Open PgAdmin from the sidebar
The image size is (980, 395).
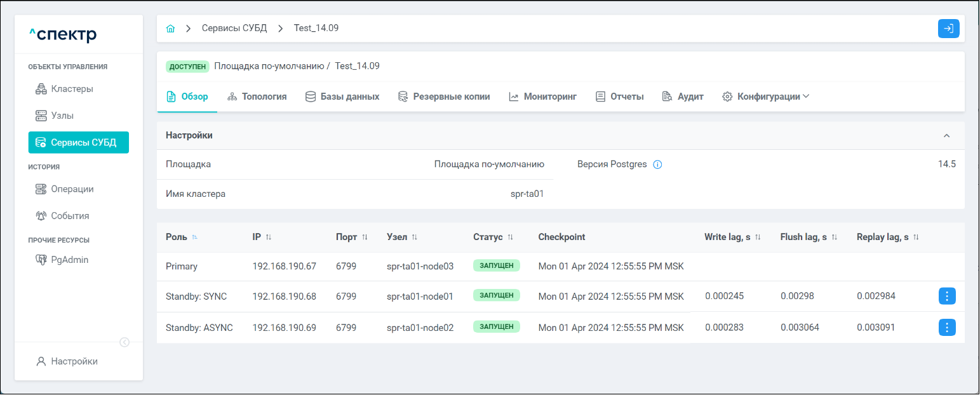click(69, 260)
